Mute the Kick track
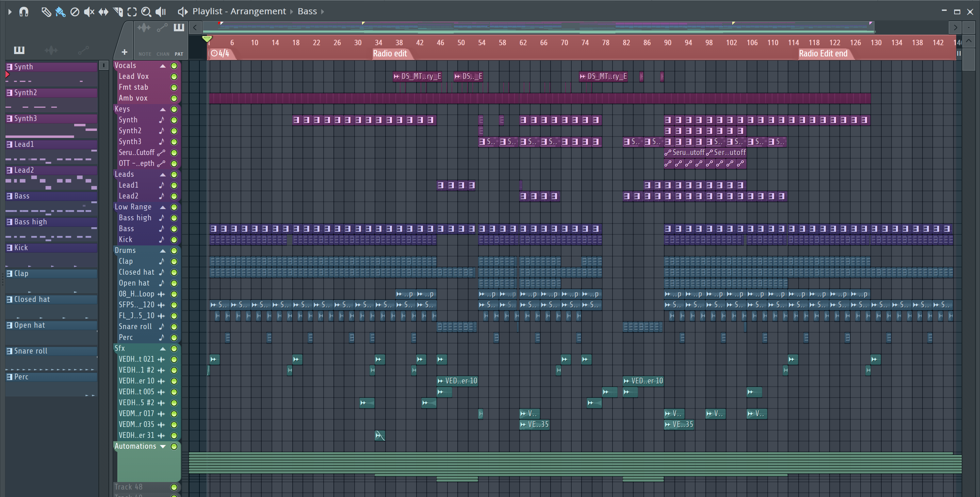This screenshot has width=980, height=497. (x=174, y=240)
